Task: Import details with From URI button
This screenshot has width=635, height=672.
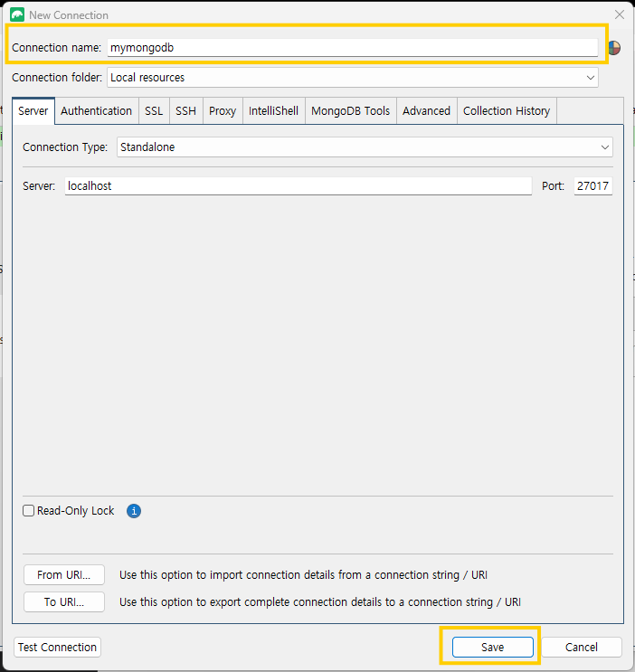Action: (x=64, y=574)
